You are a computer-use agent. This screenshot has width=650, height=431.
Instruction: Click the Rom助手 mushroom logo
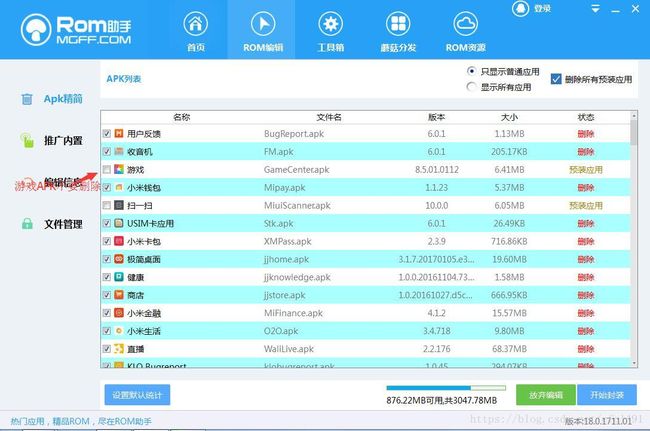(36, 29)
